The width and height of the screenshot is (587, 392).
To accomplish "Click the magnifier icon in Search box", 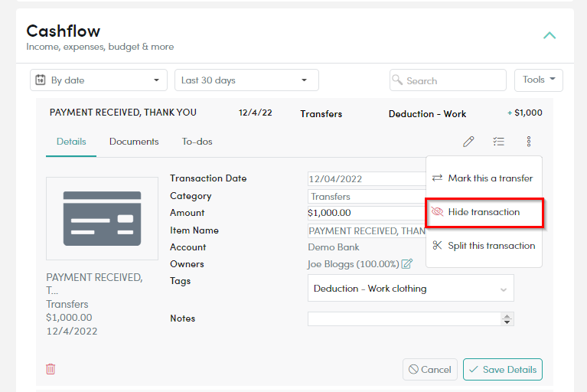I will [x=397, y=80].
